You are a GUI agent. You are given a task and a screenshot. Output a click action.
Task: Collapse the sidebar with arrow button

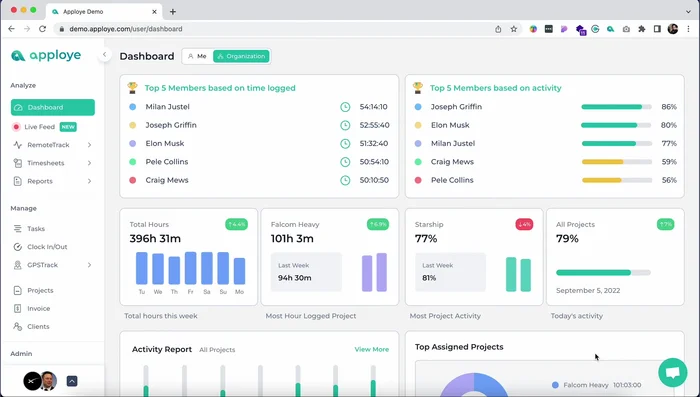coord(104,55)
